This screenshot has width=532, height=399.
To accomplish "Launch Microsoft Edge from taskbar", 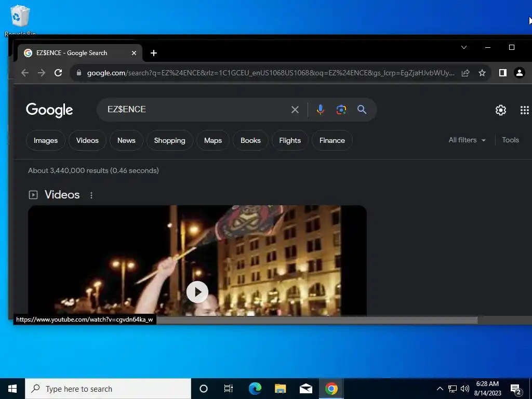I will point(255,389).
